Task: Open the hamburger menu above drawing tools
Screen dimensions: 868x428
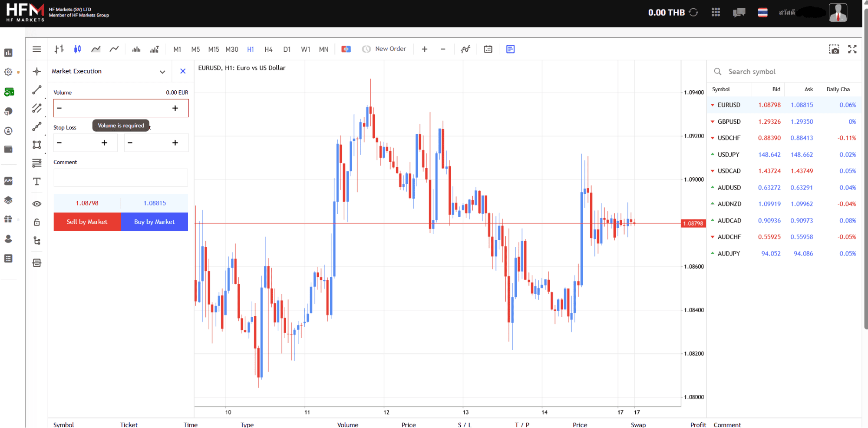Action: [x=37, y=49]
